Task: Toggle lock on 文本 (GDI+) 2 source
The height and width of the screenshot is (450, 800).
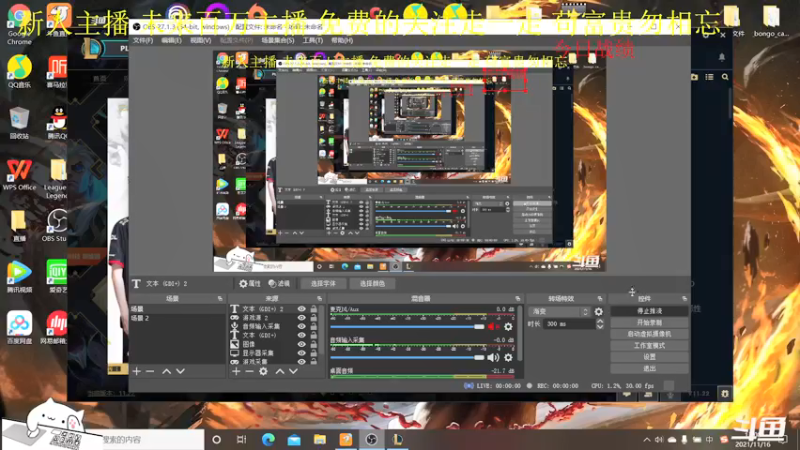Action: 314,309
